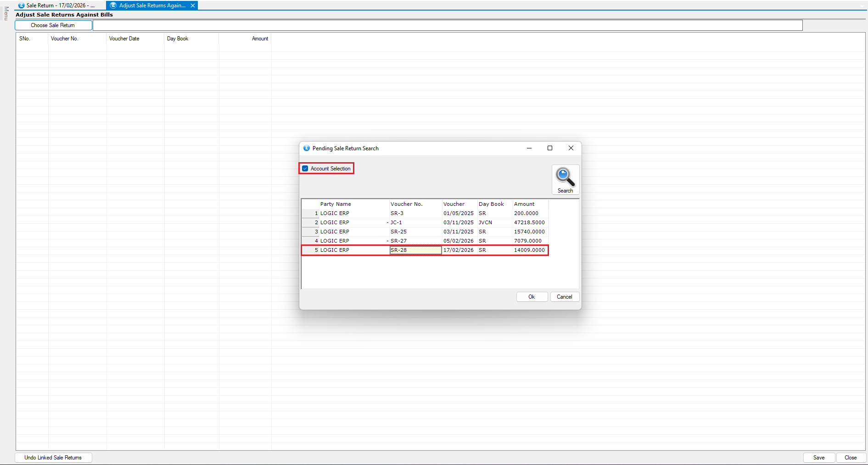Maximize the Pending Sale Return Search dialog
868x465 pixels.
click(x=549, y=148)
